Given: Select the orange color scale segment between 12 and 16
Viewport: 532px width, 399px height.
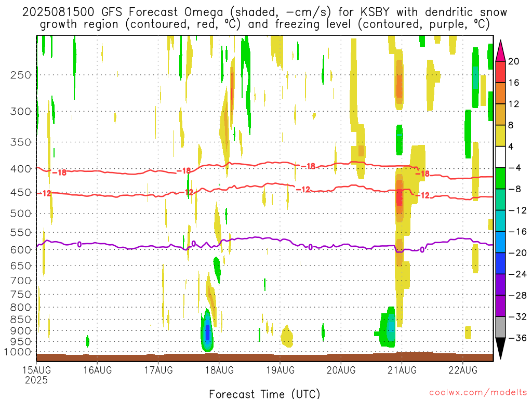Looking at the screenshot, I should pyautogui.click(x=500, y=94).
